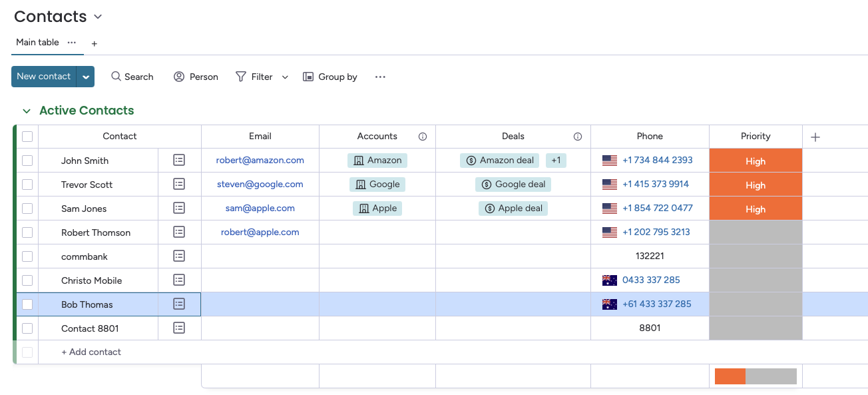868x395 pixels.
Task: Open the item update icon for Contact 8801
Action: coord(179,328)
